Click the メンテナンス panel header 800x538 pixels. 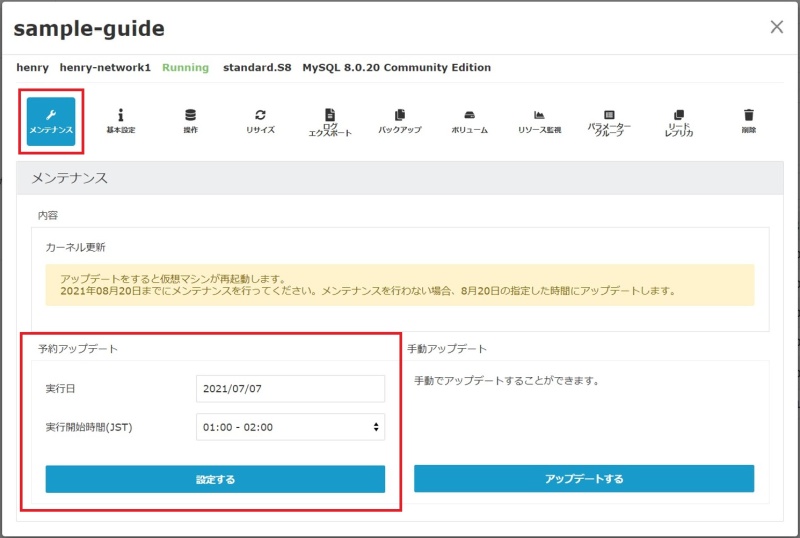tap(400, 178)
